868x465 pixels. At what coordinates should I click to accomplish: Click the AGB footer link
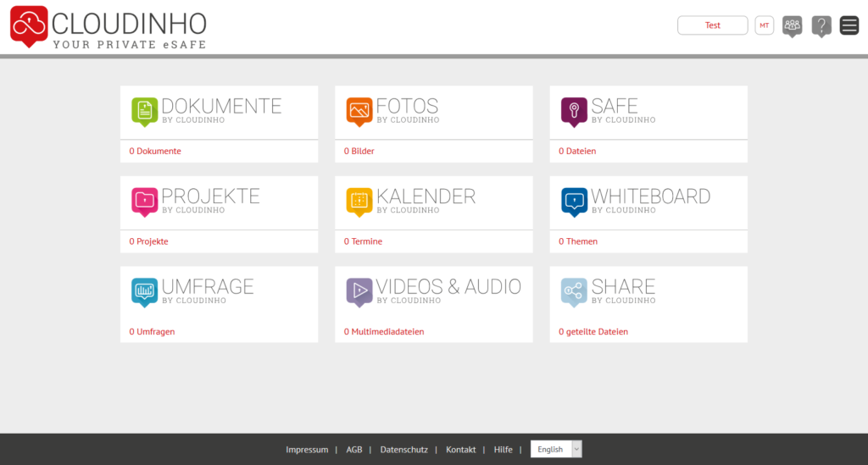point(353,450)
